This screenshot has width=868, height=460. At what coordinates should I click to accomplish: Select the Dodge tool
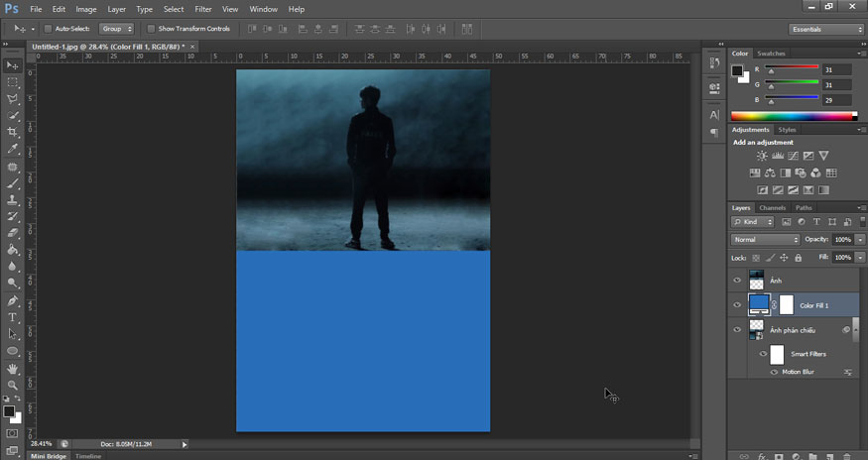coord(12,283)
